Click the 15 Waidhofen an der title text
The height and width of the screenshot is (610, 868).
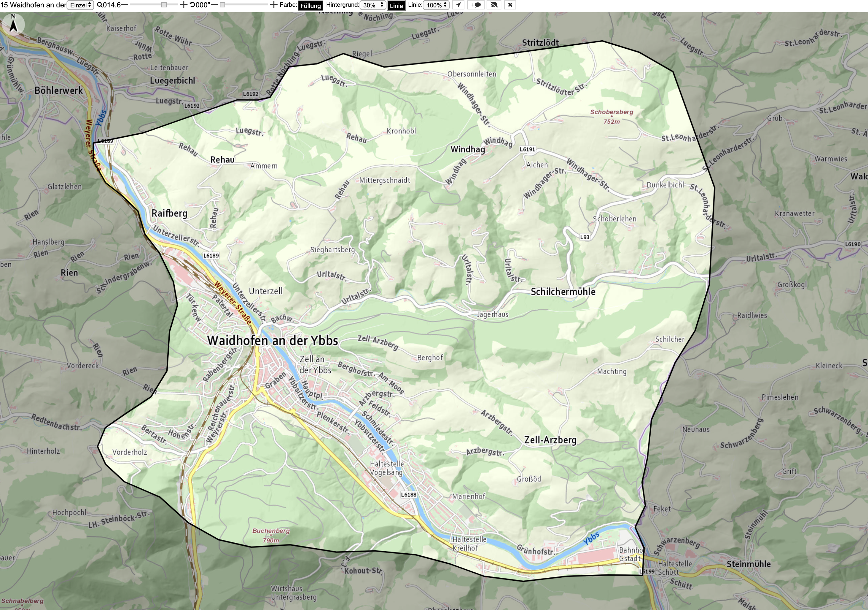[33, 5]
